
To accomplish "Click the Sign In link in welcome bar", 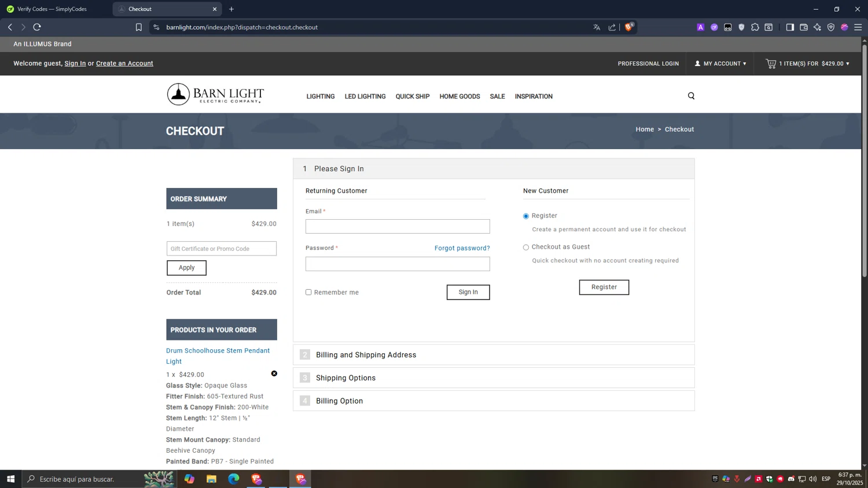I will coord(75,64).
